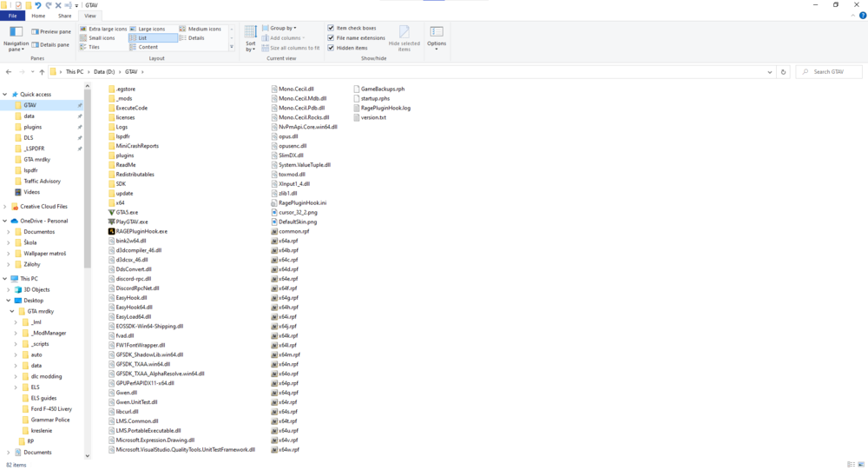This screenshot has width=868, height=470.
Task: Select GameBackups.rph file
Action: pos(378,89)
